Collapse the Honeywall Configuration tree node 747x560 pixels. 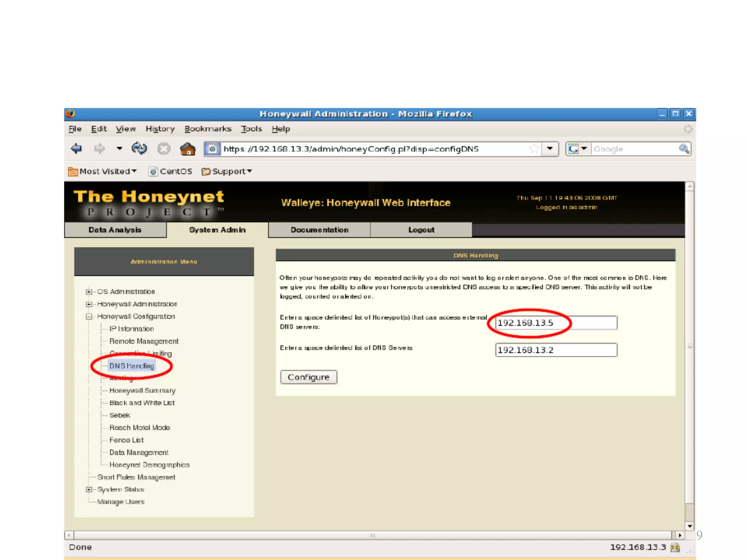[x=89, y=316]
